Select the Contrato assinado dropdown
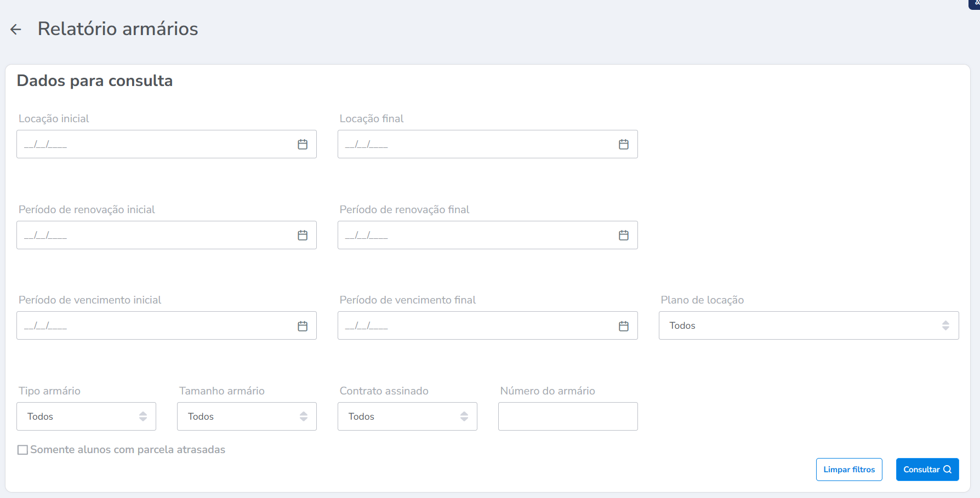The width and height of the screenshot is (980, 498). click(x=407, y=416)
